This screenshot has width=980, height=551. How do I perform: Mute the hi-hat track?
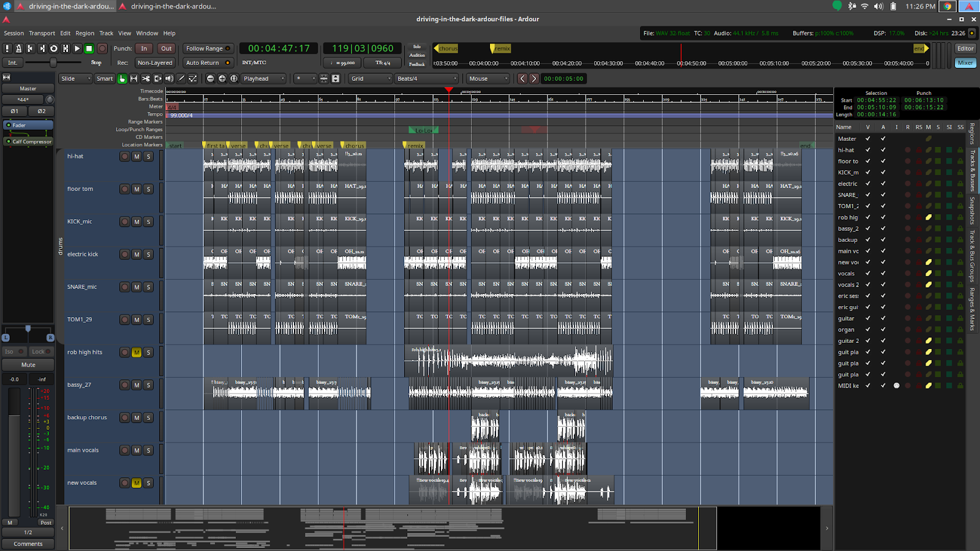tap(137, 157)
